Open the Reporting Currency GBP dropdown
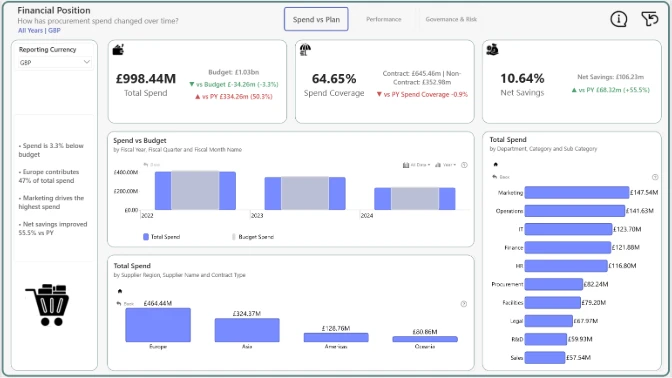Image resolution: width=672 pixels, height=378 pixels. pos(54,63)
